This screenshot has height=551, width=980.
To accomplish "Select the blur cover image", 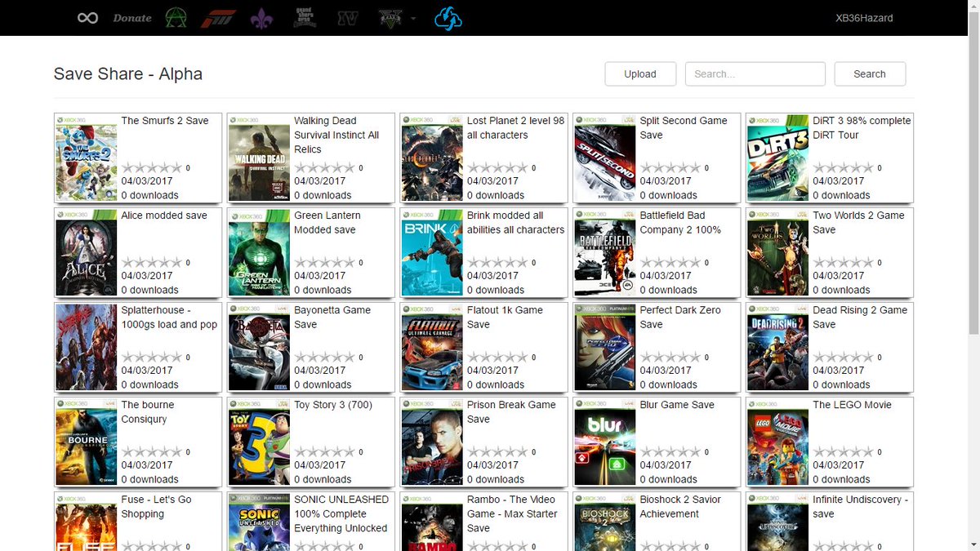I will click(605, 442).
